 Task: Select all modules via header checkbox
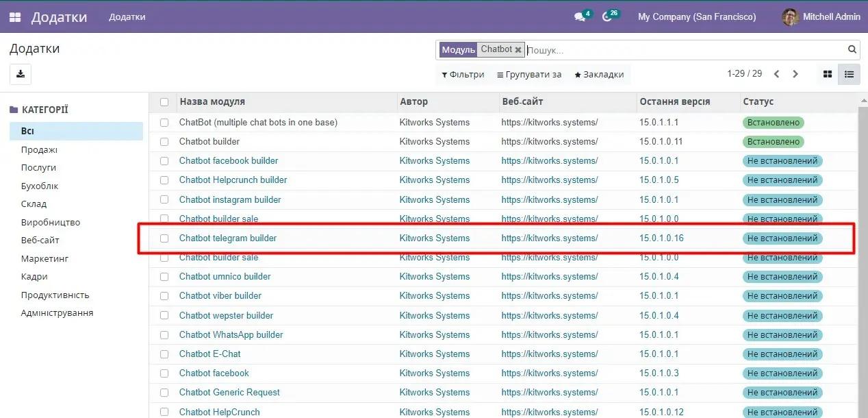pyautogui.click(x=164, y=101)
